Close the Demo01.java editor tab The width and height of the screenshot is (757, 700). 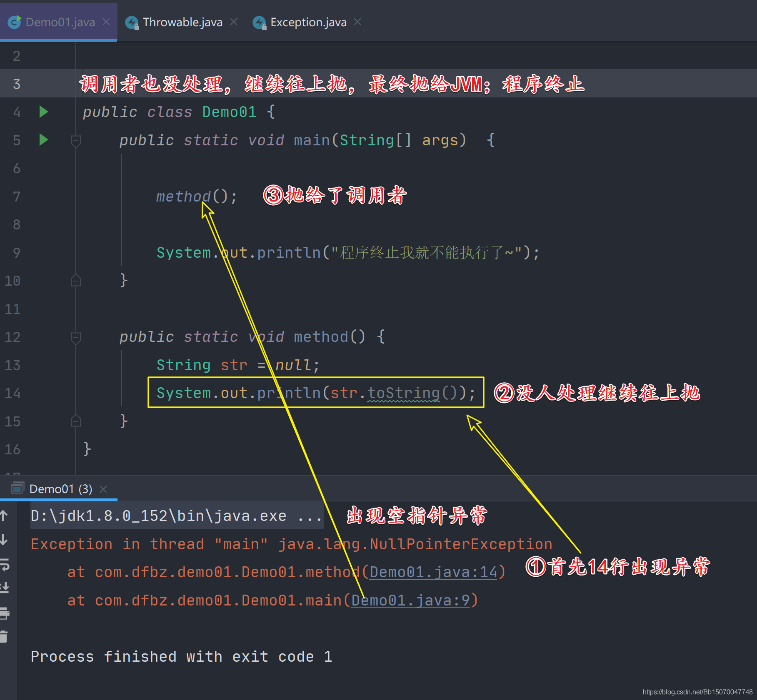click(107, 22)
